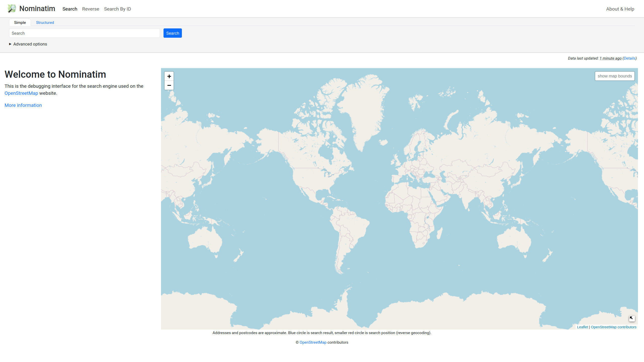
Task: Open the Leaflet attribution link
Action: [582, 327]
